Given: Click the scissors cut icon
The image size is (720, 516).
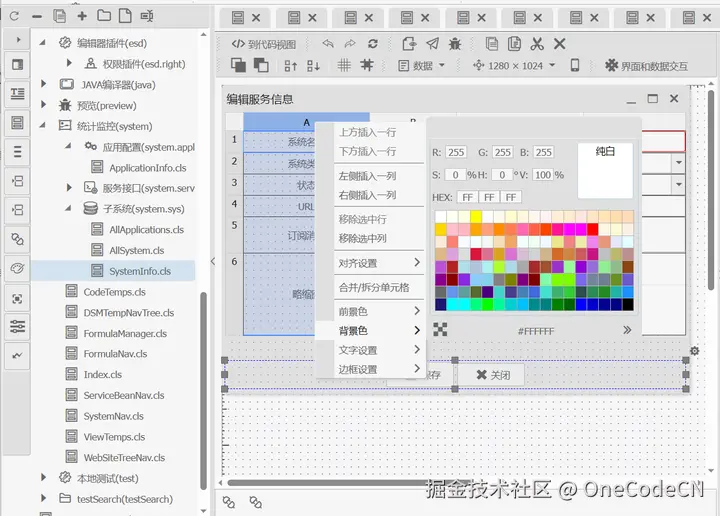Looking at the screenshot, I should coord(537,43).
